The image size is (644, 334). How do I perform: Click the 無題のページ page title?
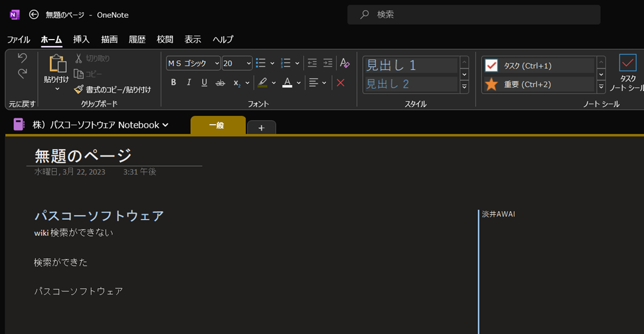pyautogui.click(x=83, y=155)
